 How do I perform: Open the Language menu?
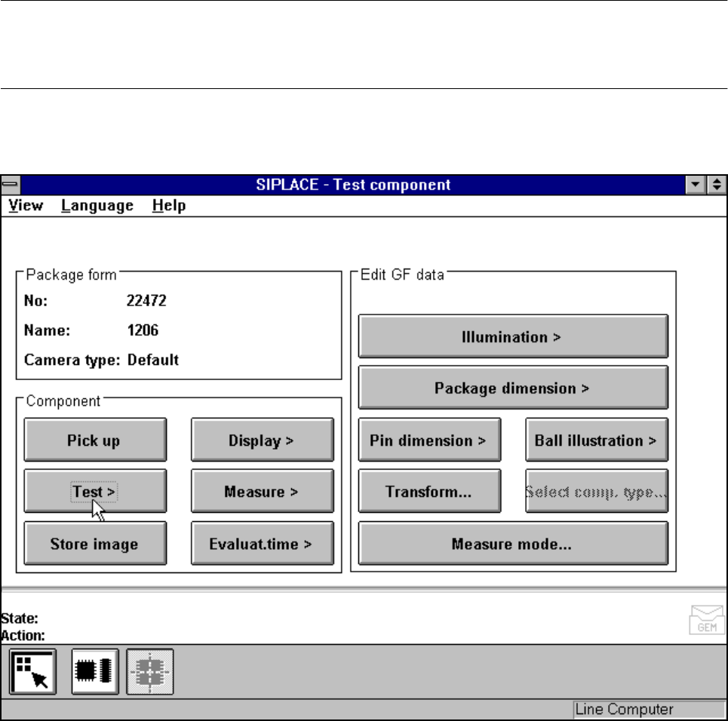(x=97, y=206)
